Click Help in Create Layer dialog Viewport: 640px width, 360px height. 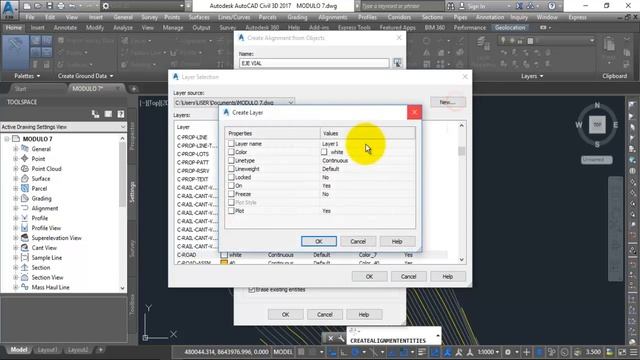397,241
